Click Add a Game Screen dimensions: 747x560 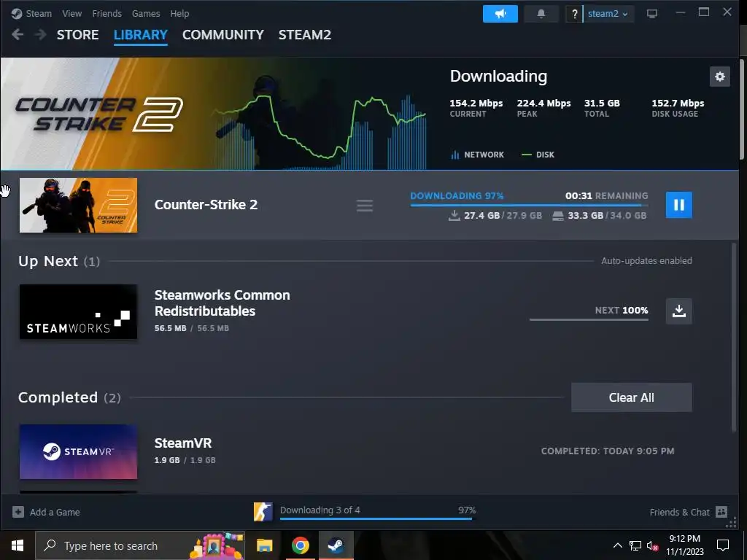click(x=55, y=513)
